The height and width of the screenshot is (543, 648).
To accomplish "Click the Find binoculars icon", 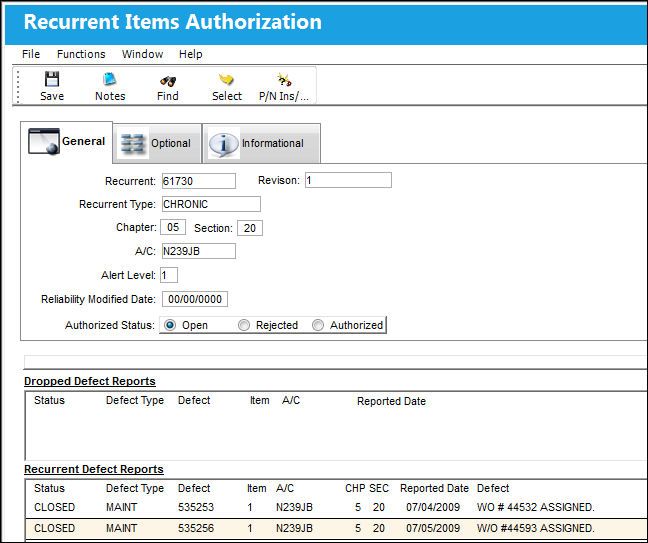I will (x=168, y=81).
